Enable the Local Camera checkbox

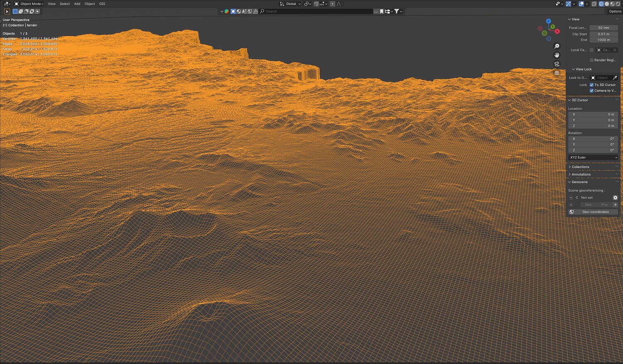591,50
